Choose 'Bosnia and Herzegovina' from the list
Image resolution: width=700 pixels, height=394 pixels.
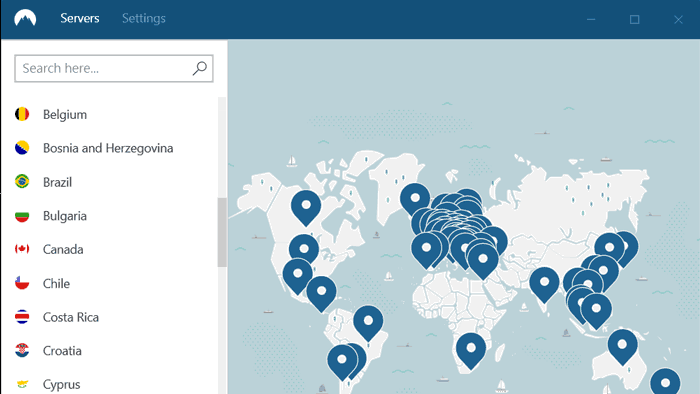click(108, 148)
